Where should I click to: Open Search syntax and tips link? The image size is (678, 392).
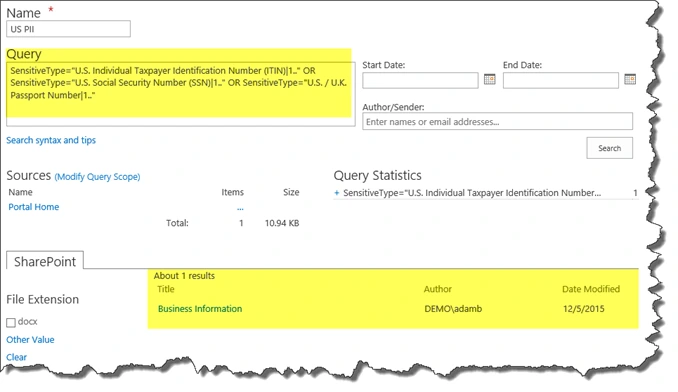click(51, 140)
